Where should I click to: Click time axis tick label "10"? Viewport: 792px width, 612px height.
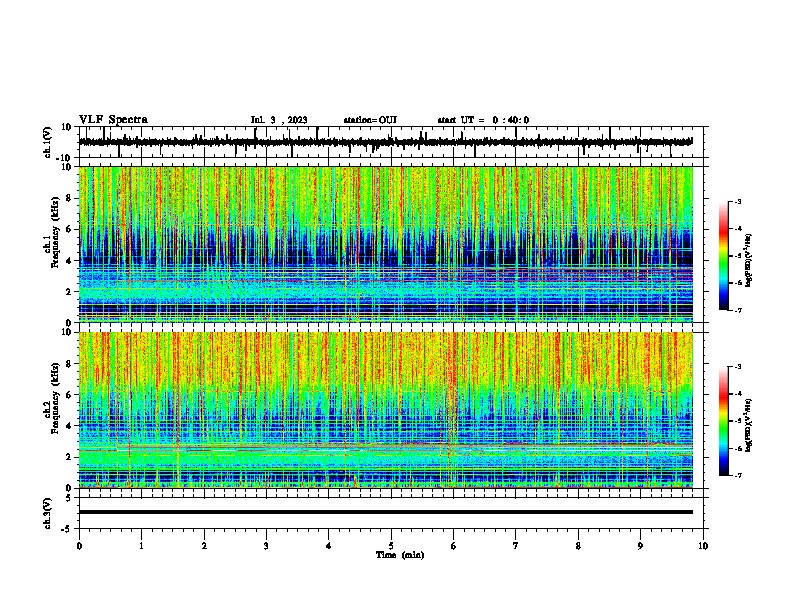click(703, 546)
